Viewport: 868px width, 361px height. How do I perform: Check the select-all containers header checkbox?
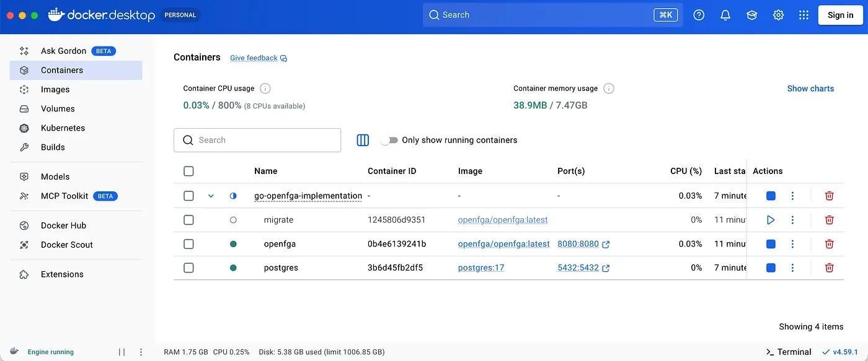click(189, 171)
